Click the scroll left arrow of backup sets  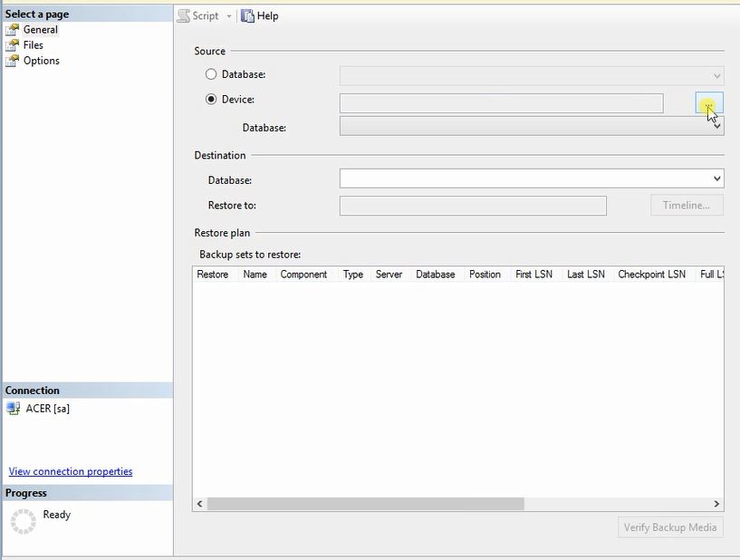(199, 504)
